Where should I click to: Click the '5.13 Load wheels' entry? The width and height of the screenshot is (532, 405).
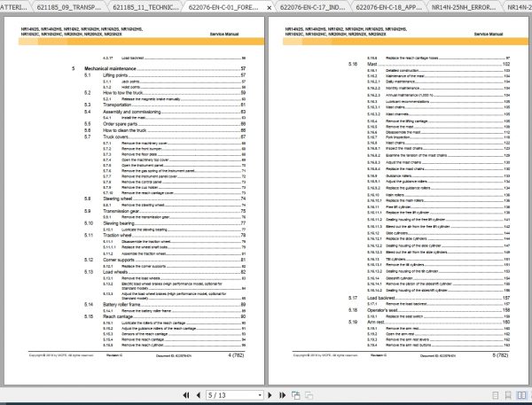click(x=165, y=272)
